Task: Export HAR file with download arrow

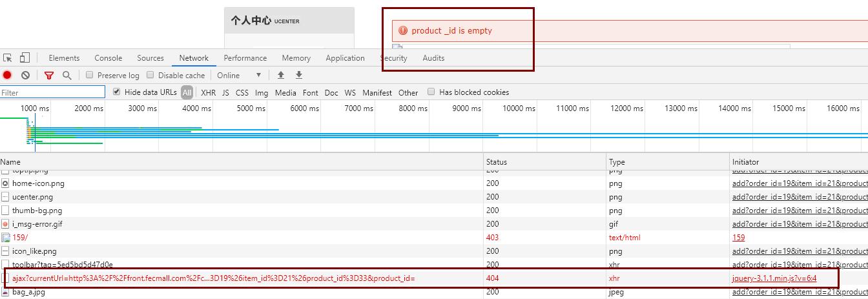Action: click(x=299, y=75)
